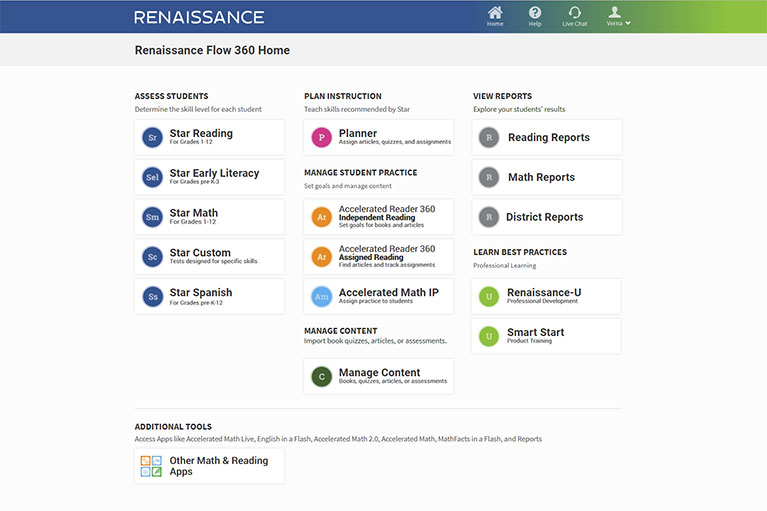Click the U icon beside Smart Start

489,336
